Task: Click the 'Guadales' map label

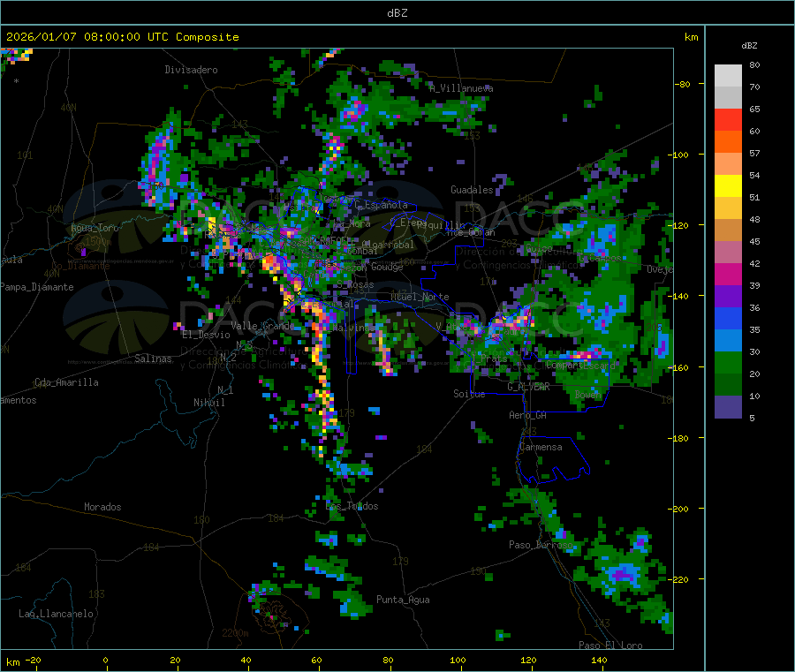Action: [x=472, y=190]
